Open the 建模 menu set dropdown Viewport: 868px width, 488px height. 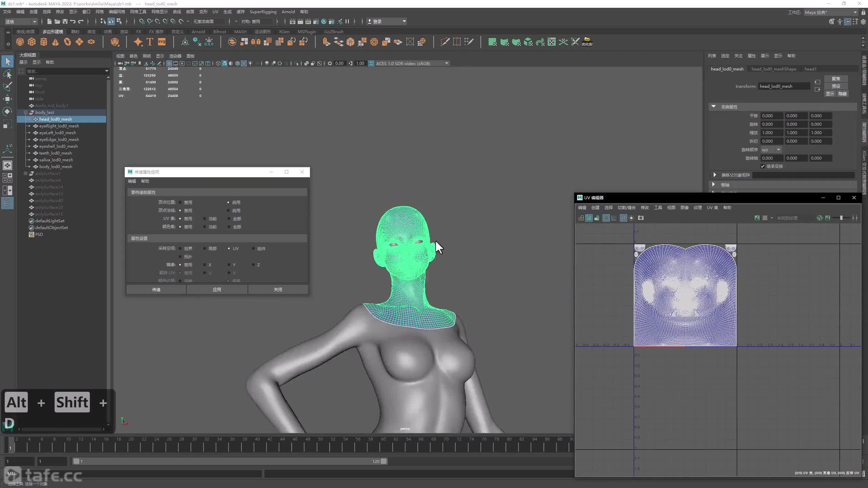21,21
